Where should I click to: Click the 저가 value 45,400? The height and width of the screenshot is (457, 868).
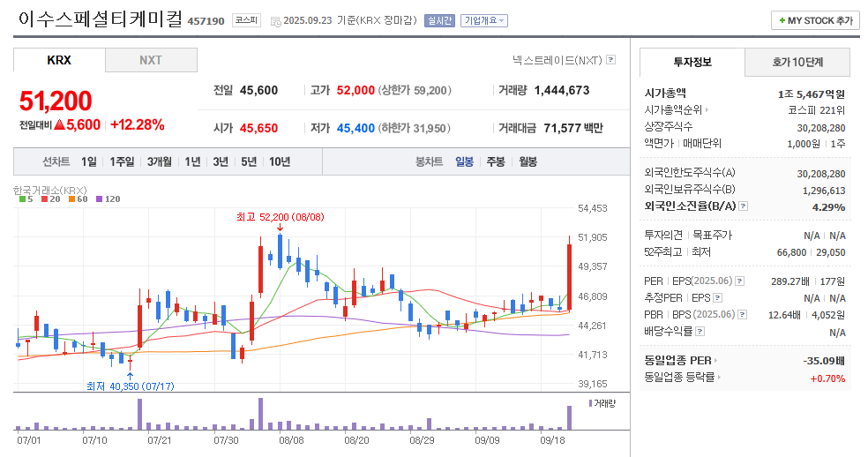coord(355,128)
